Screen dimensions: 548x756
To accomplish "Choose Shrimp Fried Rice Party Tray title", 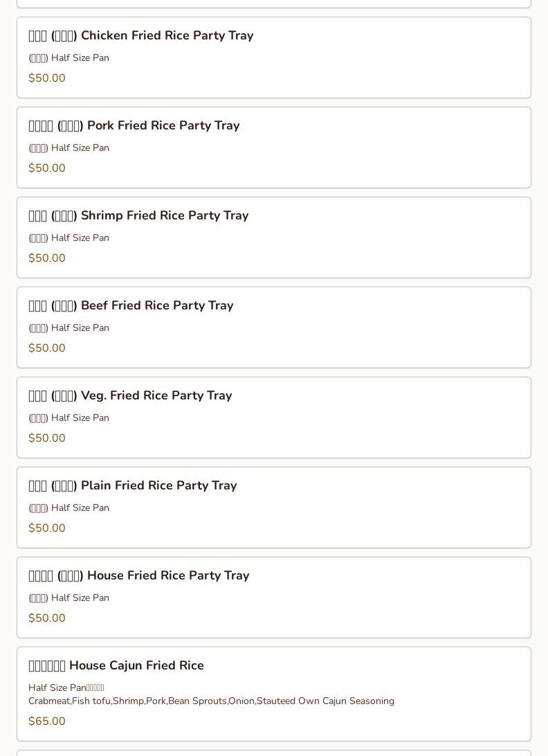I will click(138, 215).
